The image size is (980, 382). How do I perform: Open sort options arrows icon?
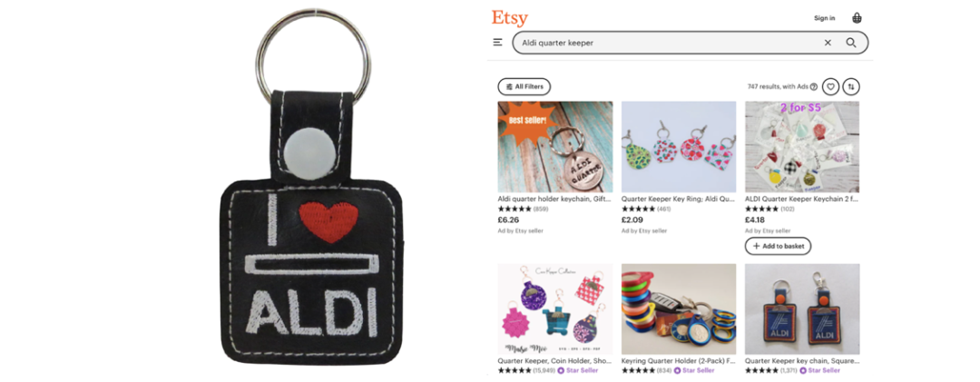tap(850, 87)
